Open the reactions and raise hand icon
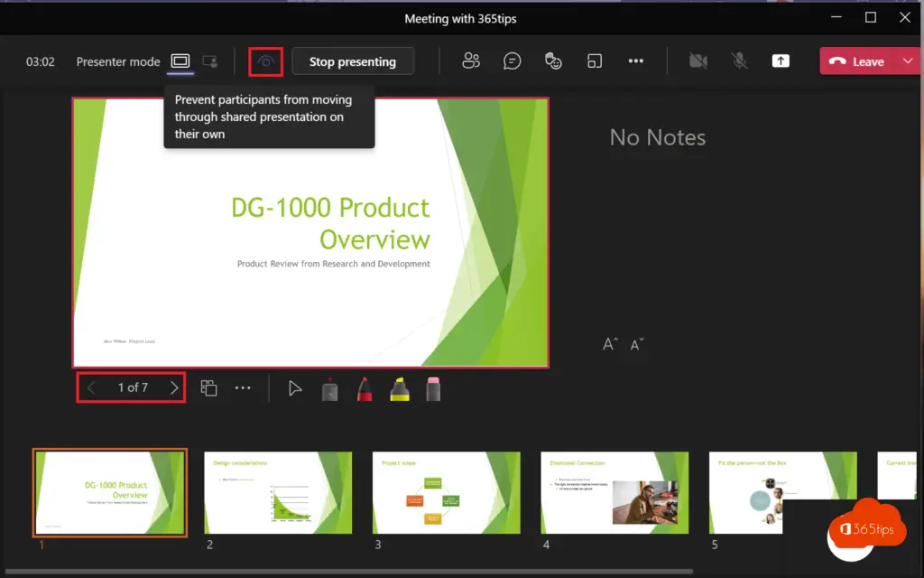This screenshot has height=578, width=924. coord(553,61)
